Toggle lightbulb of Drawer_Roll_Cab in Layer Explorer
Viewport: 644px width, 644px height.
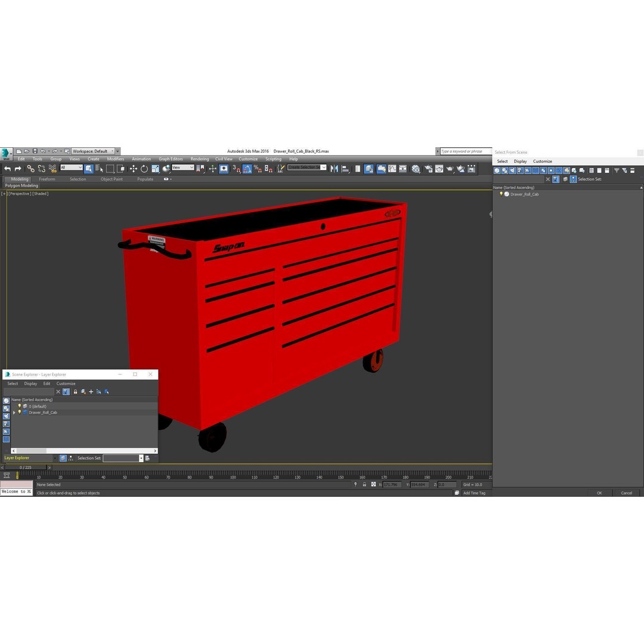(19, 413)
